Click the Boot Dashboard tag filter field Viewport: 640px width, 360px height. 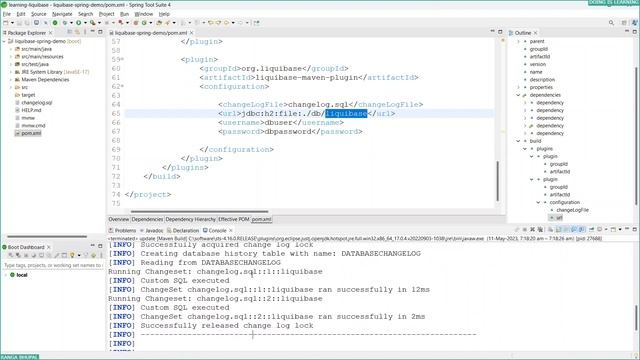click(x=52, y=265)
